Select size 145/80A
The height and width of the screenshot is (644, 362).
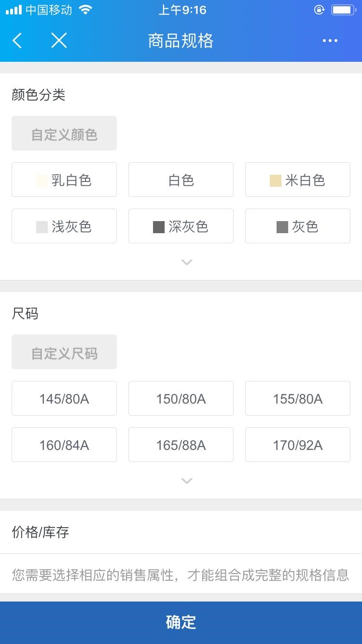[64, 398]
